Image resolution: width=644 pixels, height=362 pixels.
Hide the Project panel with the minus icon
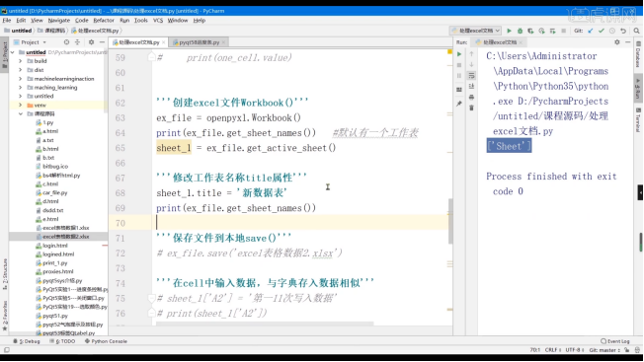(102, 41)
